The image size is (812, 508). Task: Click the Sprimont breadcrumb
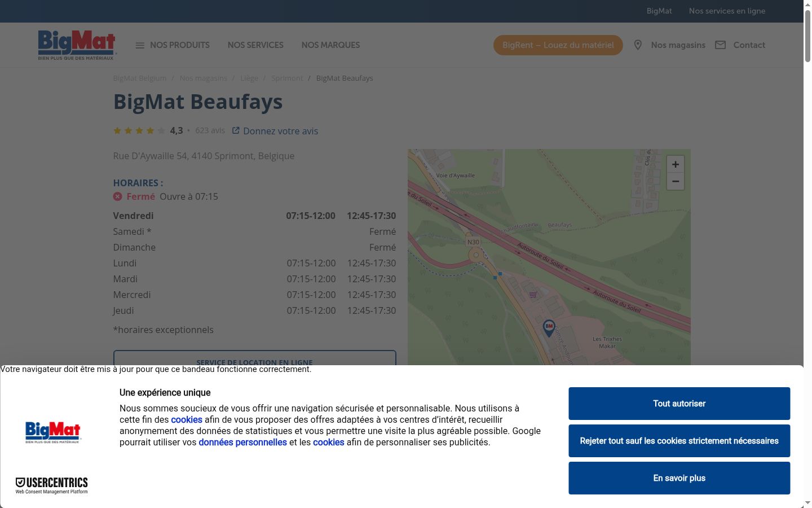287,78
